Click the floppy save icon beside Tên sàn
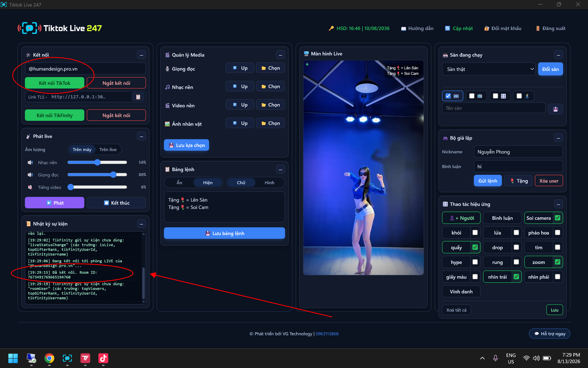Image resolution: width=588 pixels, height=368 pixels. pyautogui.click(x=556, y=109)
